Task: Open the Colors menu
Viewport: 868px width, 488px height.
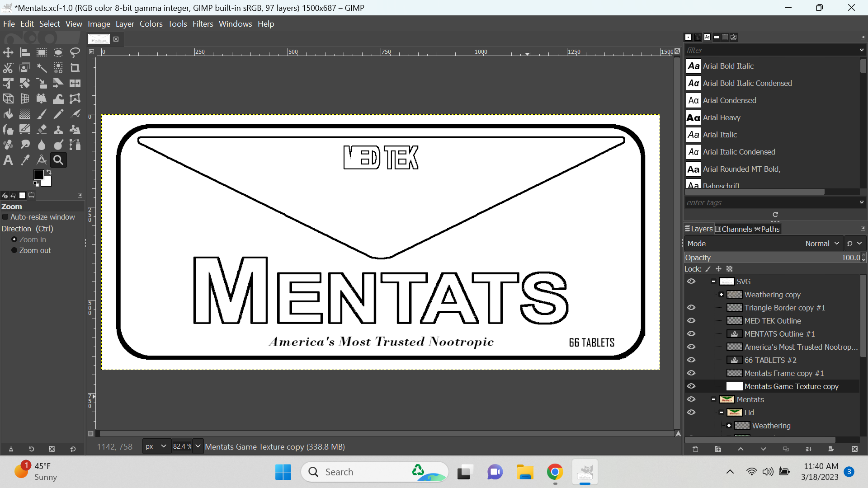Action: point(151,24)
